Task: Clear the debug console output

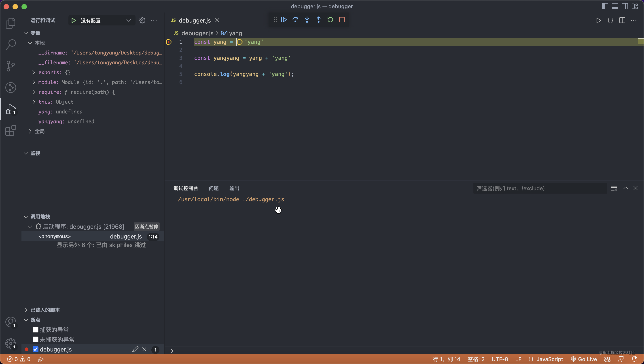Action: 614,188
